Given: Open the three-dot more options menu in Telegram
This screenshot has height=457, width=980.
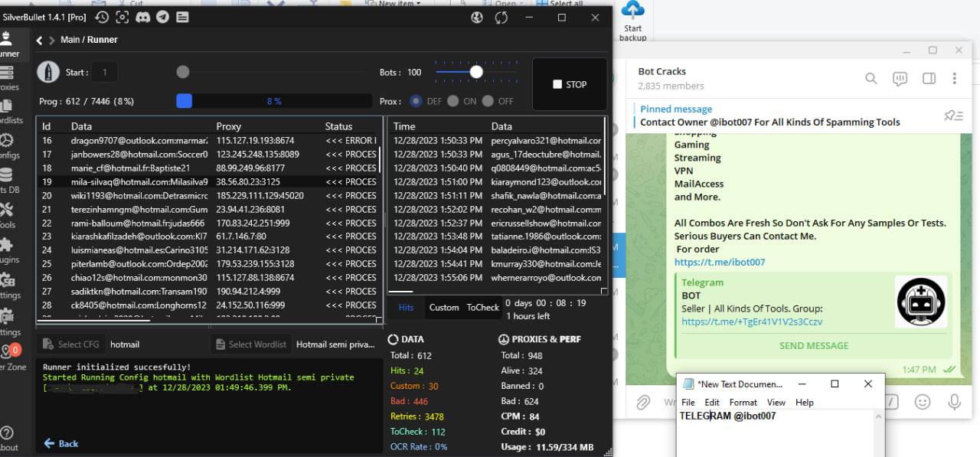Looking at the screenshot, I should (954, 78).
